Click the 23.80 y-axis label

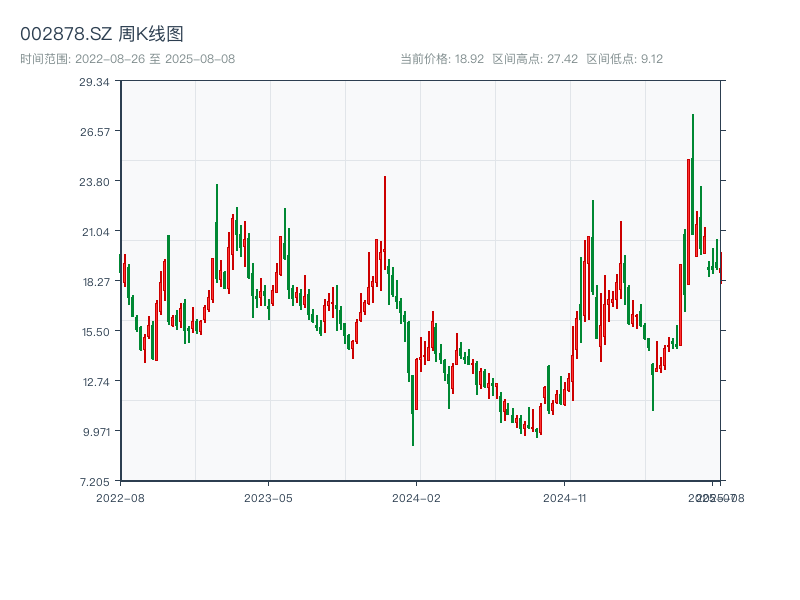point(94,182)
